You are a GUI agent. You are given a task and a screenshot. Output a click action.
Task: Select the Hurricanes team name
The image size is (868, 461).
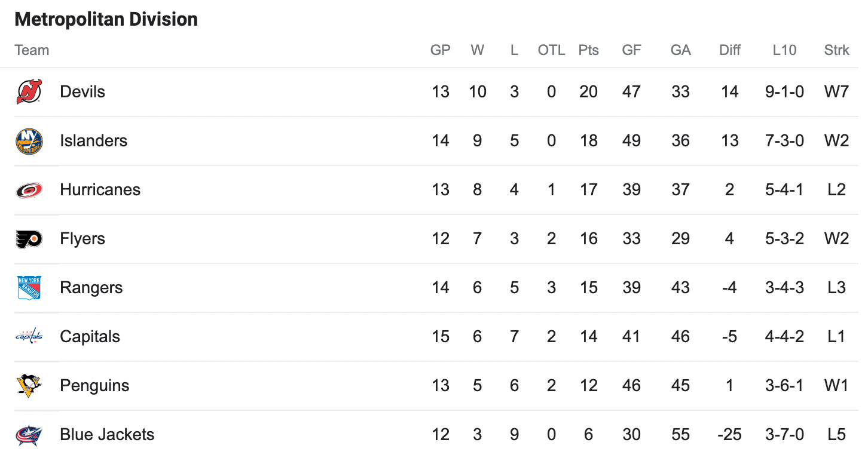[100, 190]
